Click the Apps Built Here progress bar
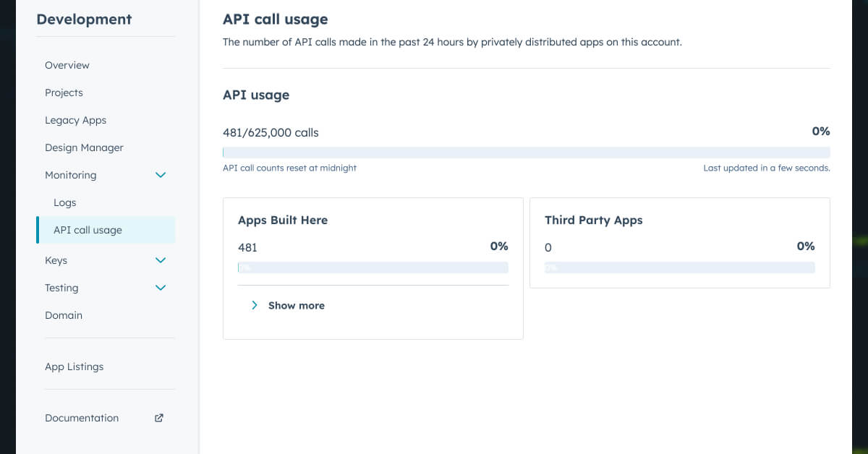868x454 pixels. (x=373, y=267)
